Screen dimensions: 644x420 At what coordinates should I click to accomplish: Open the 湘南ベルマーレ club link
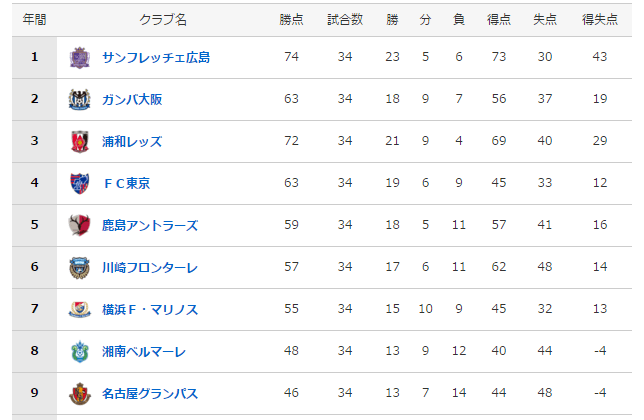(144, 352)
